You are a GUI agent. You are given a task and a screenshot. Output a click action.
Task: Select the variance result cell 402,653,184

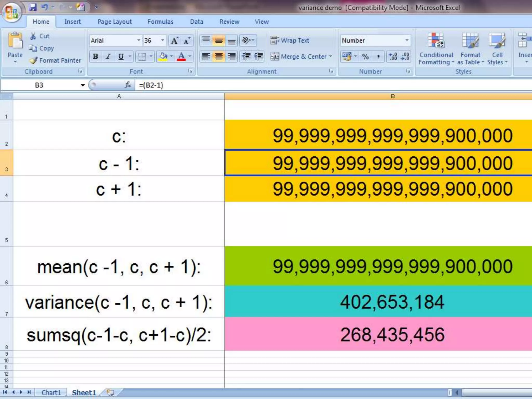tap(392, 302)
